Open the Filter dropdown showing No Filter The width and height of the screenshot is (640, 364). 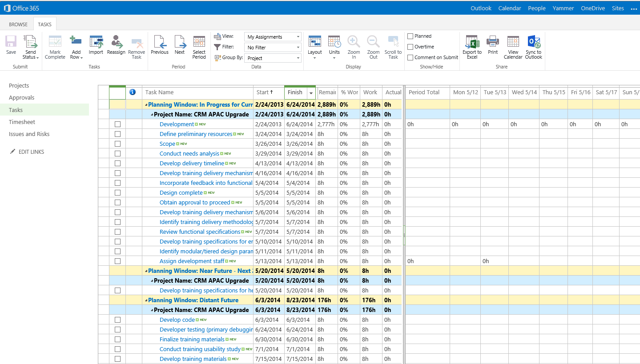pyautogui.click(x=273, y=48)
